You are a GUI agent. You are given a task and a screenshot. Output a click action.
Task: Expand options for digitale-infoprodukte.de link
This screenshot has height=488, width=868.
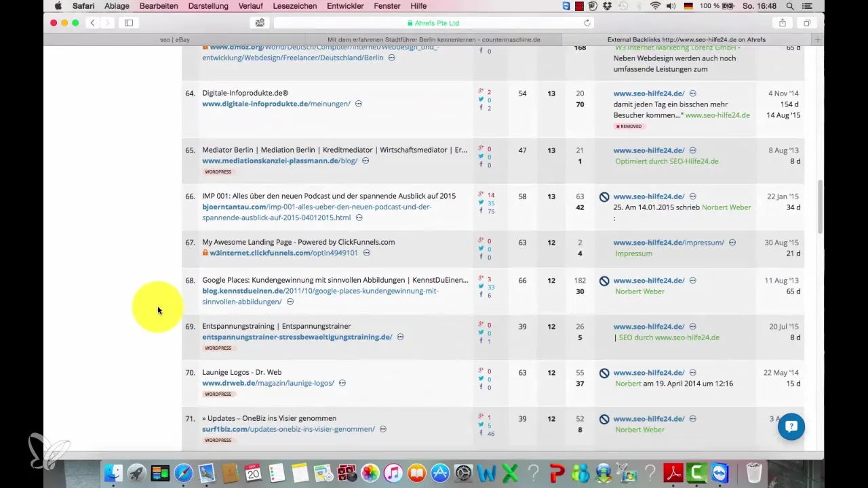[359, 104]
